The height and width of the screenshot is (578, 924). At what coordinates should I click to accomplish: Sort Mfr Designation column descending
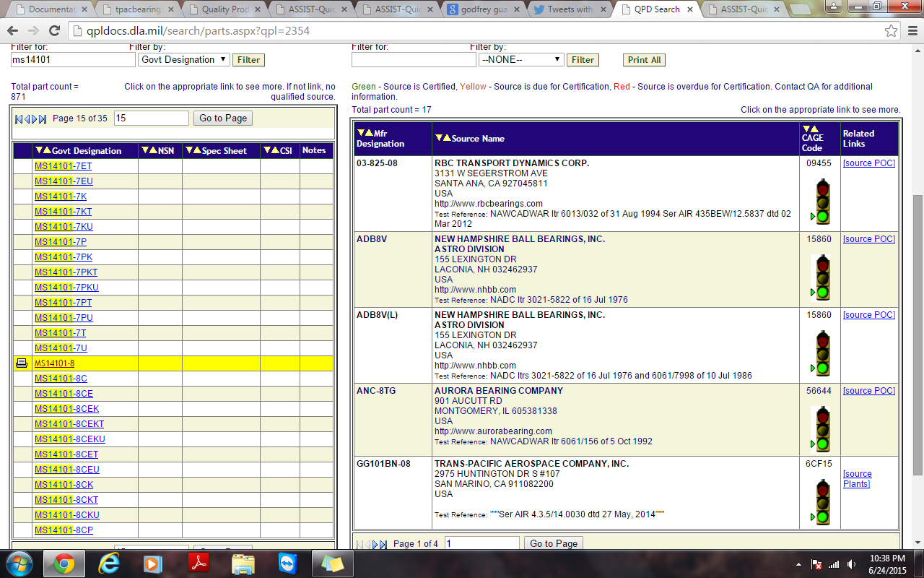(361, 133)
